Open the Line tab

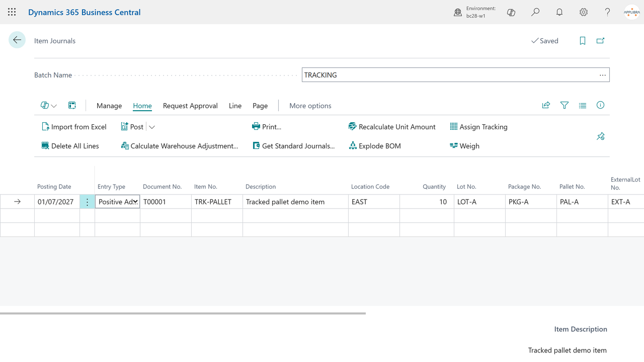[235, 106]
